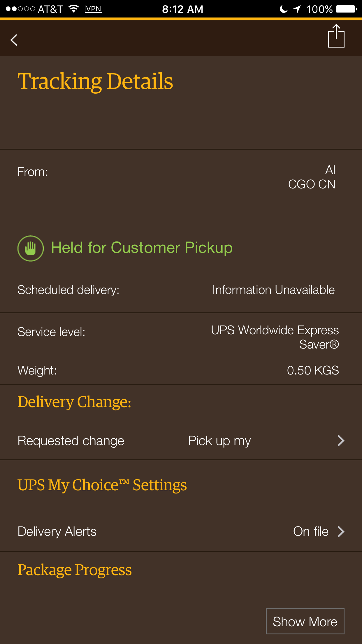Tap the Do Not Disturb moon icon
This screenshot has width=362, height=644.
(x=283, y=9)
